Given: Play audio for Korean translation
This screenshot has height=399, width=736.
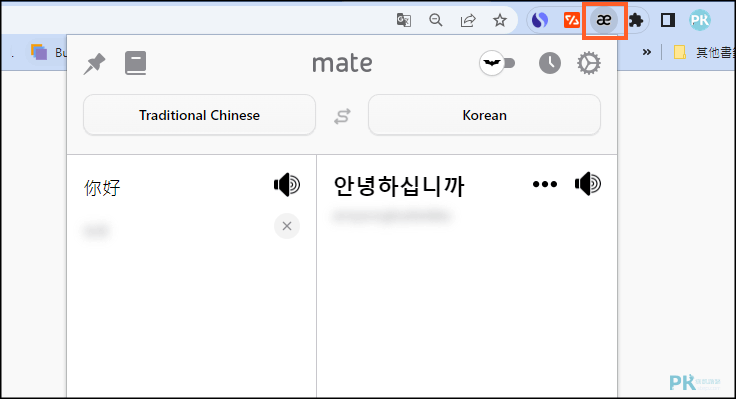Looking at the screenshot, I should pos(588,184).
